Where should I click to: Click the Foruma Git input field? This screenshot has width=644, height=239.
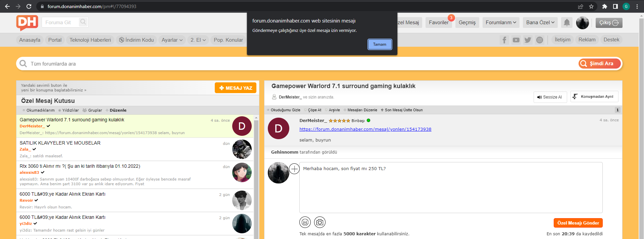pyautogui.click(x=61, y=23)
